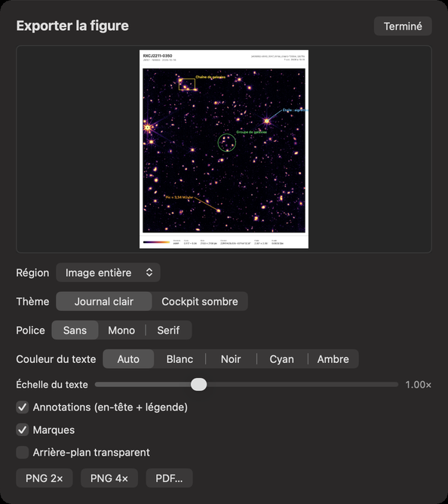Set text color to Blanc

(x=180, y=358)
